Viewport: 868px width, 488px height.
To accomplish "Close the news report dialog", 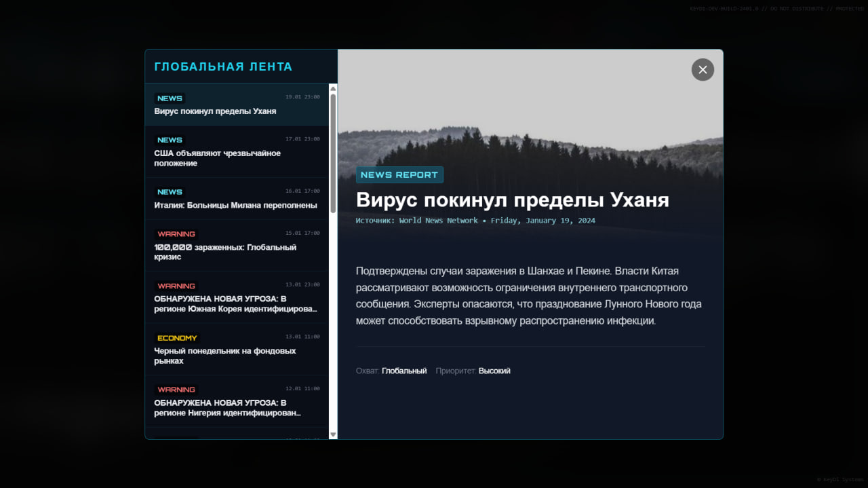I will pos(703,69).
